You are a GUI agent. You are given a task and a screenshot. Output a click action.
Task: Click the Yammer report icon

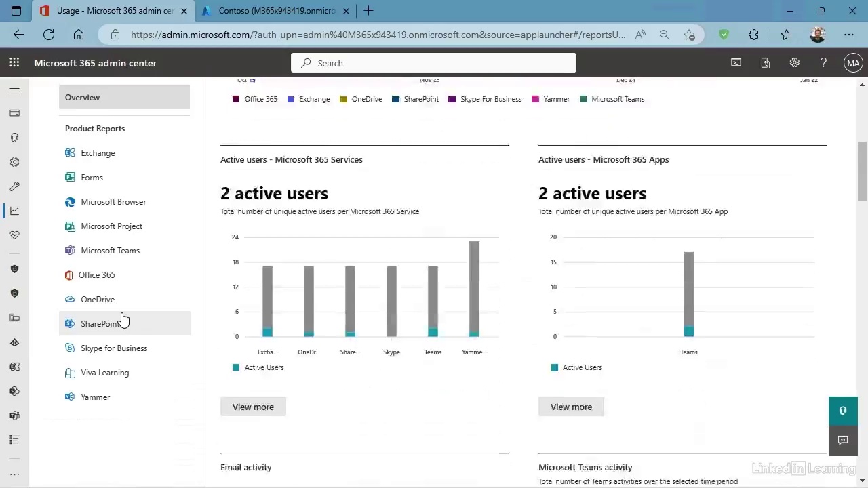(x=70, y=397)
